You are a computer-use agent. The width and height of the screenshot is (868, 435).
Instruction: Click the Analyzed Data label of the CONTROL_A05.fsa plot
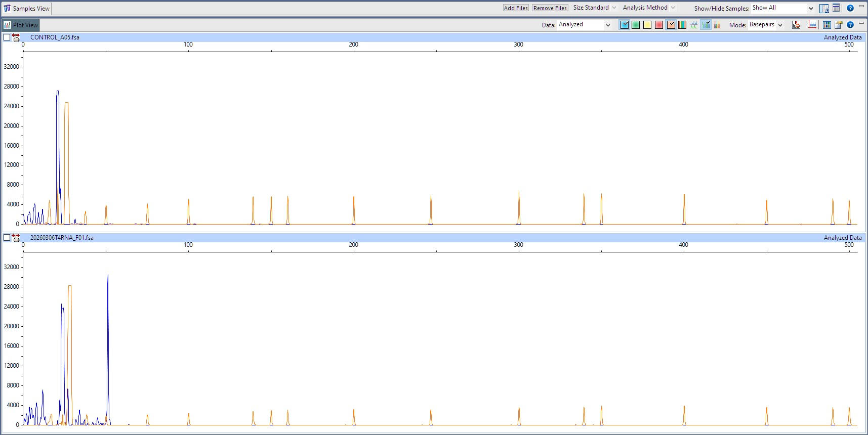pyautogui.click(x=842, y=37)
